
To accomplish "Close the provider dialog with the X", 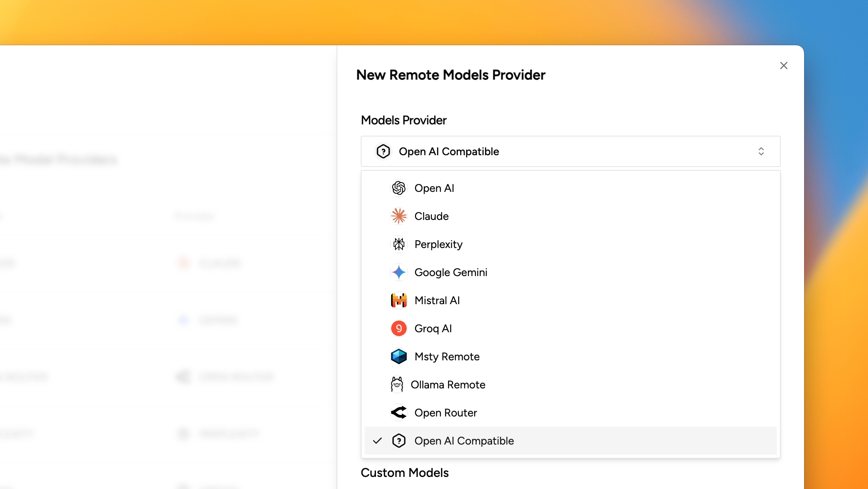I will [783, 66].
